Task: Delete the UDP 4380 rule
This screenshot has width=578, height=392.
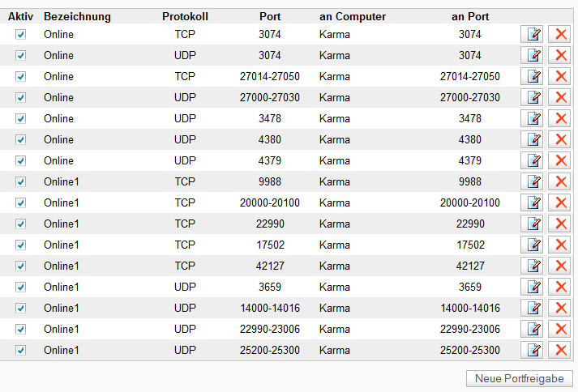Action: point(559,139)
